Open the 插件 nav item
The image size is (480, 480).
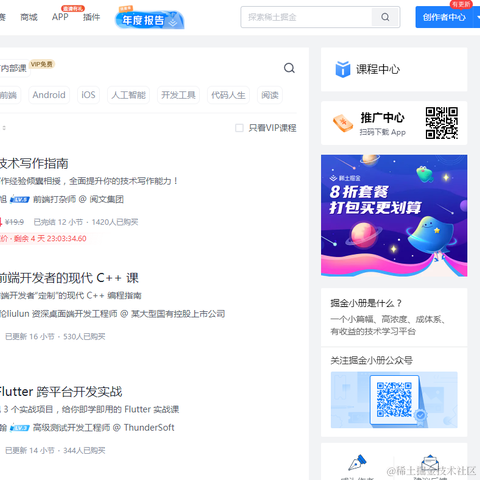91,17
